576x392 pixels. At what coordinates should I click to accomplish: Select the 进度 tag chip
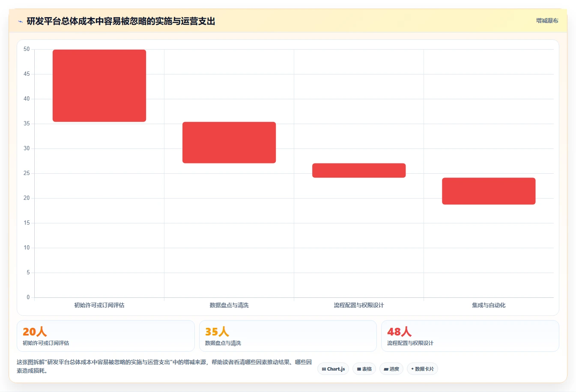coord(391,369)
